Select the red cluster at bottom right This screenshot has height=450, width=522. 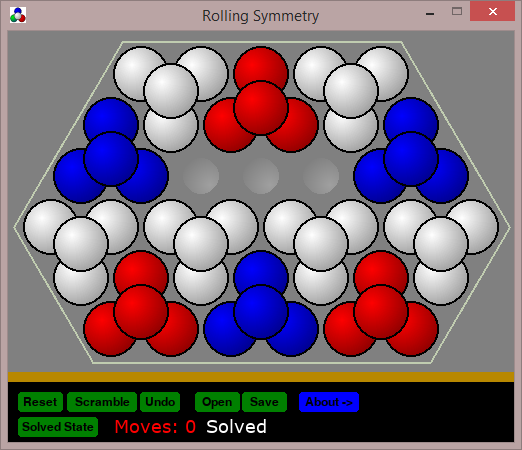[381, 312]
